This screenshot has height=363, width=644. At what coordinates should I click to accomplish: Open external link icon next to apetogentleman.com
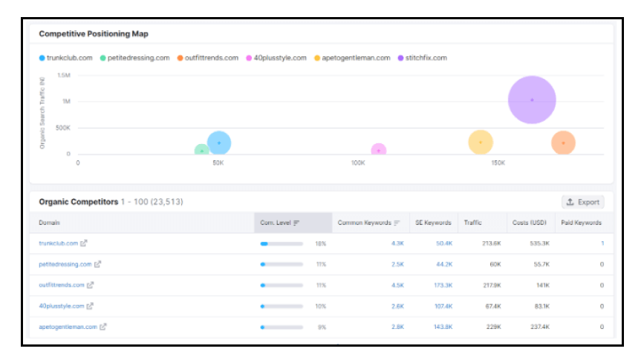coord(103,327)
